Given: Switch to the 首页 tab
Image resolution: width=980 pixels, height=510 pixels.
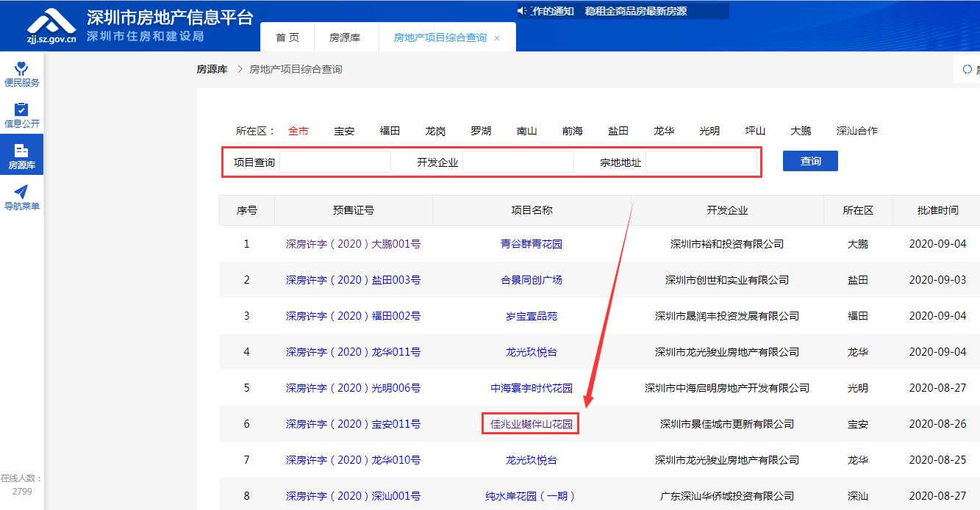Looking at the screenshot, I should 287,37.
